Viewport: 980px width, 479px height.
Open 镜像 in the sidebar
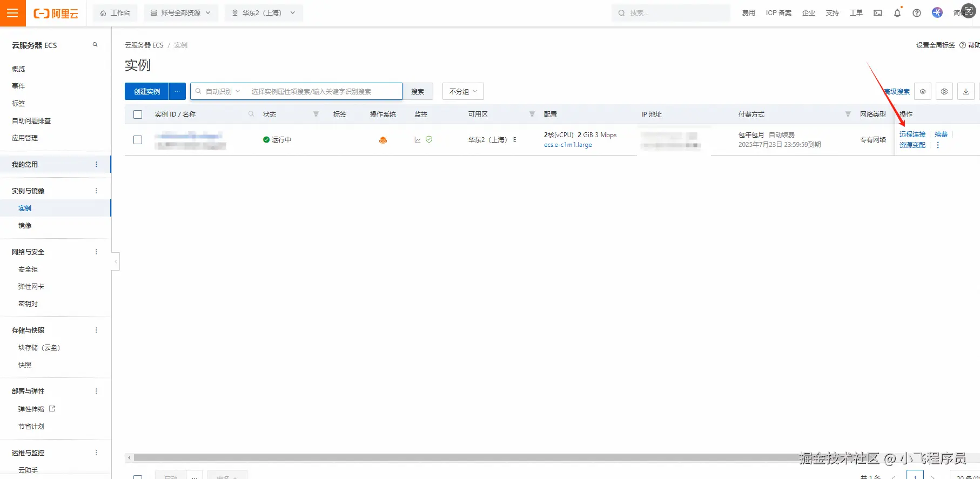[x=25, y=225]
